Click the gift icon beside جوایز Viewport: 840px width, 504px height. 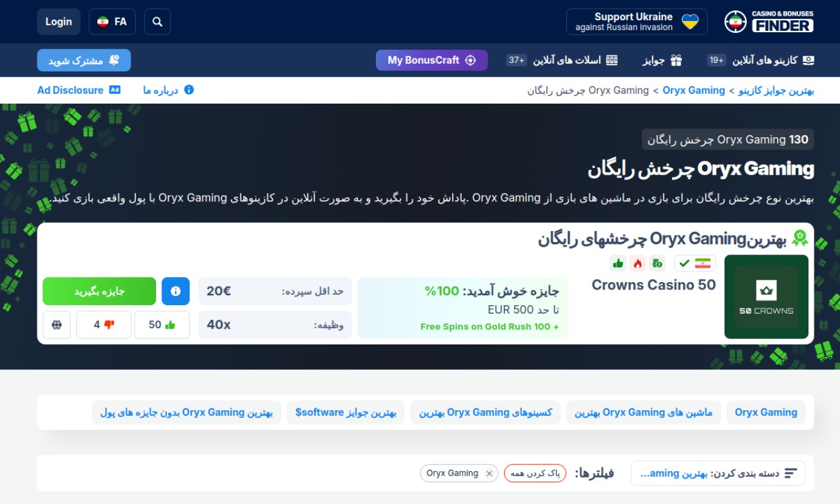[677, 60]
